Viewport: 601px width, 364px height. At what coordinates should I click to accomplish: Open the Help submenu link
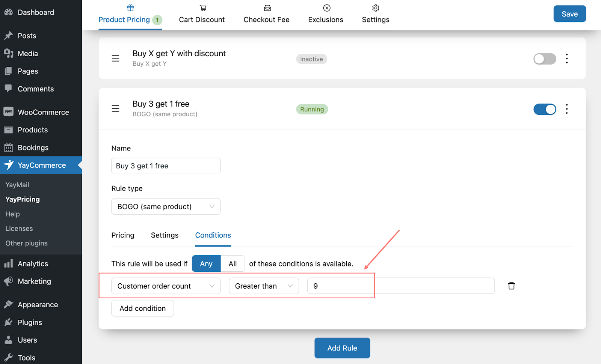(12, 214)
